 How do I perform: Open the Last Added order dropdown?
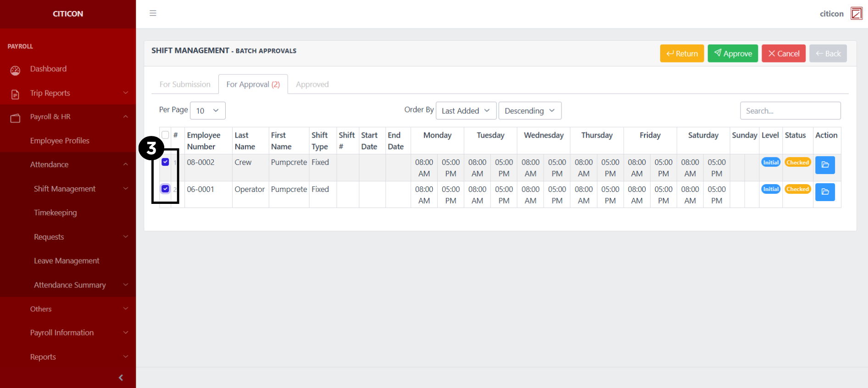[466, 111]
